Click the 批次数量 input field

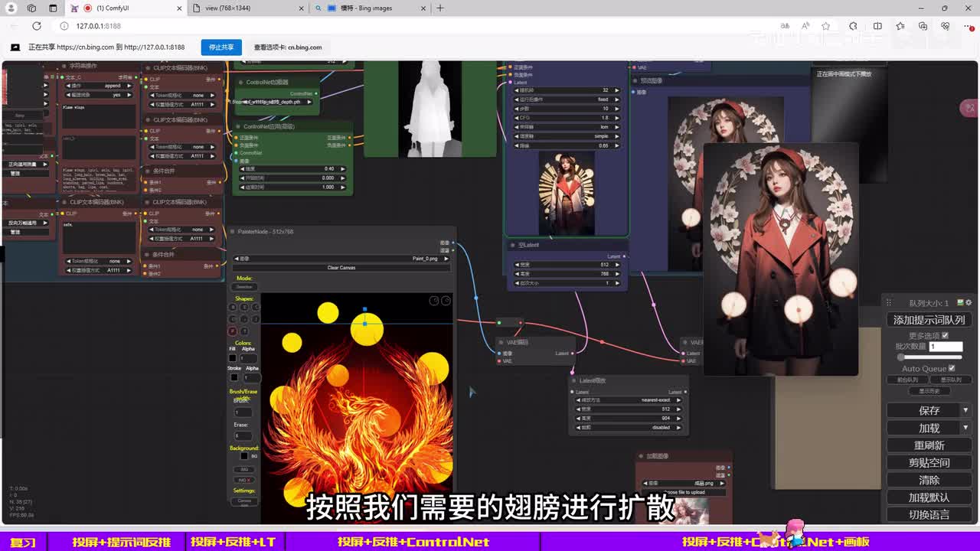click(946, 347)
